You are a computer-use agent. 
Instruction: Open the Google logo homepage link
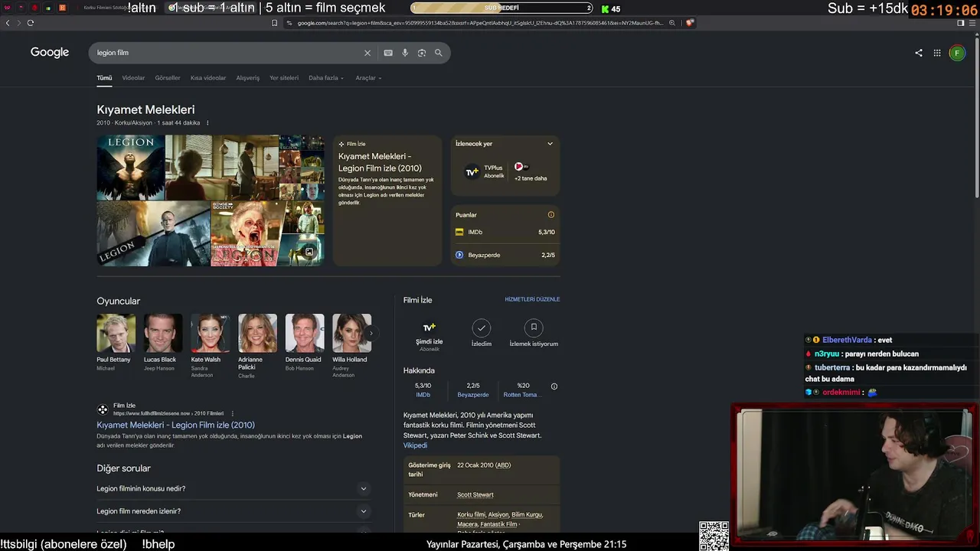point(50,52)
